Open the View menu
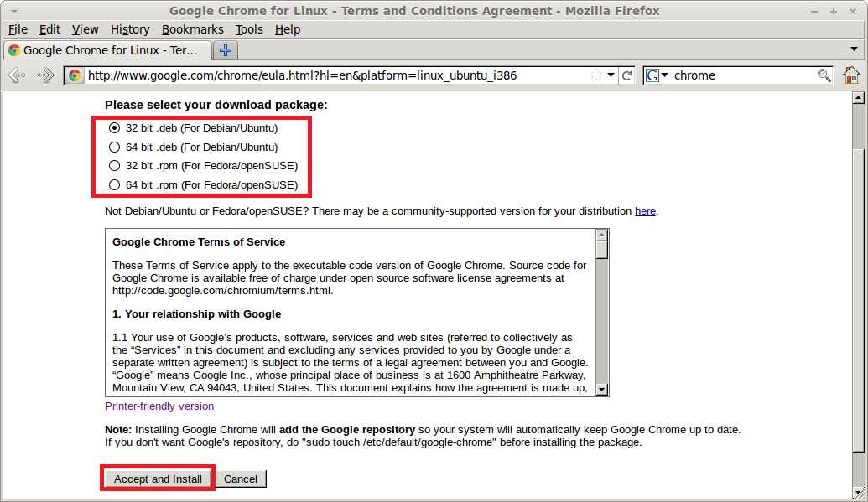 coord(85,29)
